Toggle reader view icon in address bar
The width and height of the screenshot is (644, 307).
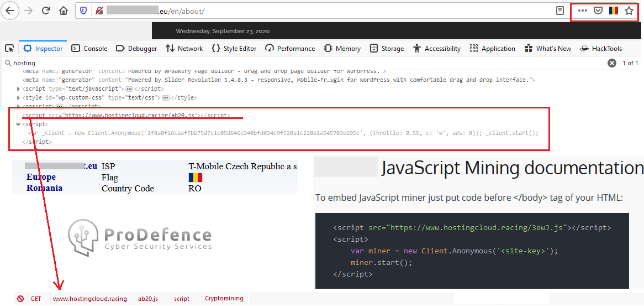click(560, 11)
